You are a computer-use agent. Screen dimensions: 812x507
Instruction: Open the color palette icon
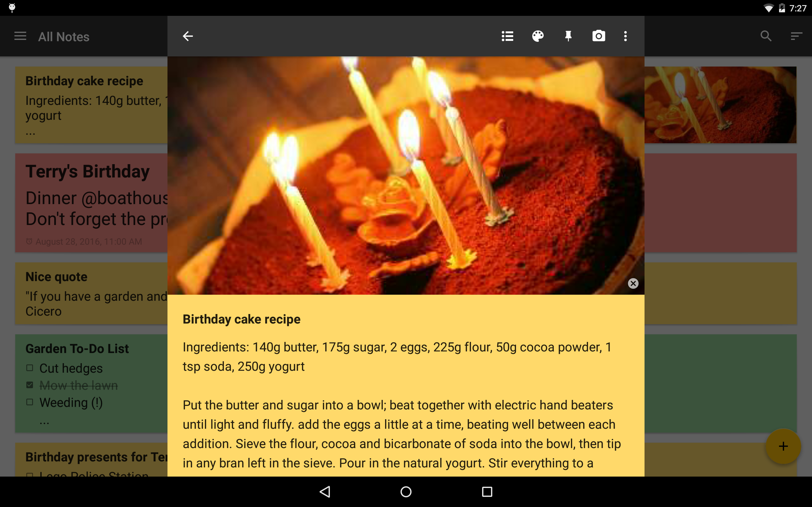tap(538, 36)
